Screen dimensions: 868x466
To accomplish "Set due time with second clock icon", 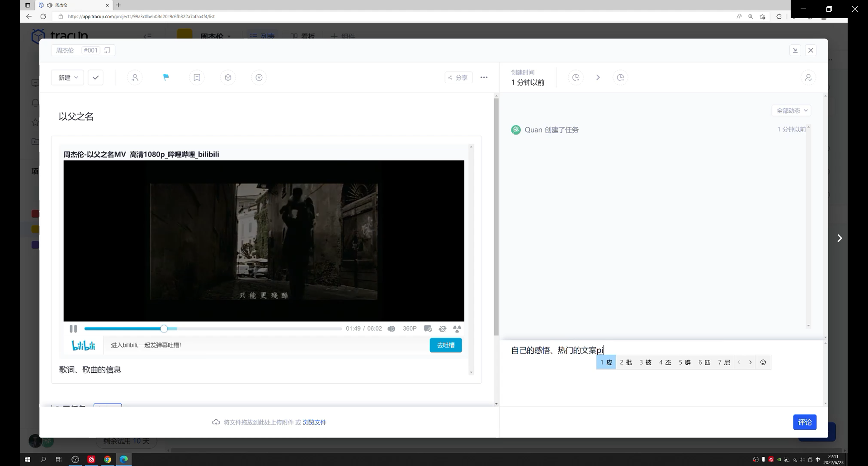I will coord(620,78).
